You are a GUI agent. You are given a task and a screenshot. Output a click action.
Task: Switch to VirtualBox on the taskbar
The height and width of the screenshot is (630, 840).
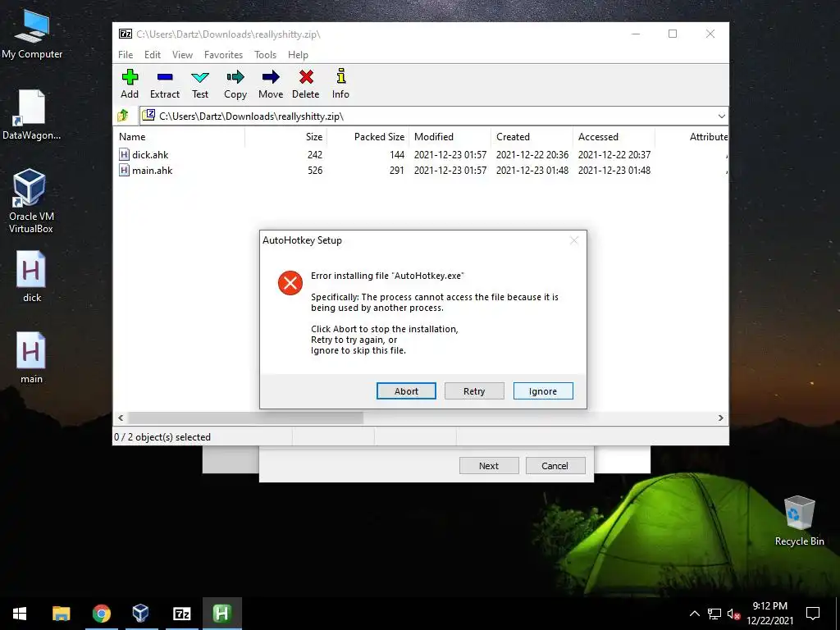click(x=141, y=614)
